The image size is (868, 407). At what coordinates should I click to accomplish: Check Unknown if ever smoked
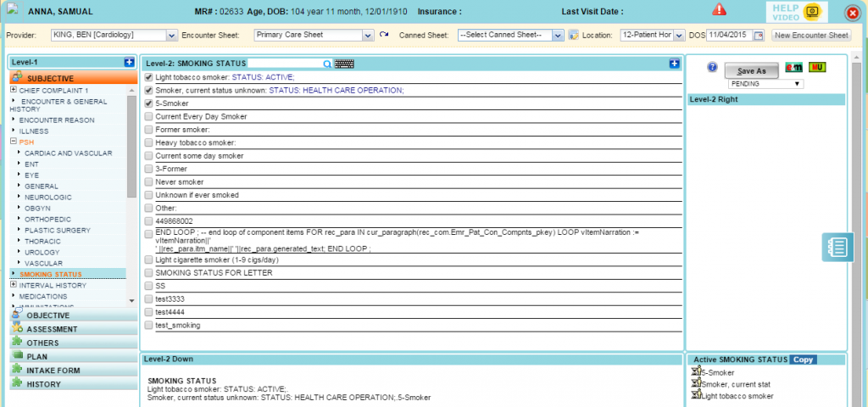[x=148, y=196]
